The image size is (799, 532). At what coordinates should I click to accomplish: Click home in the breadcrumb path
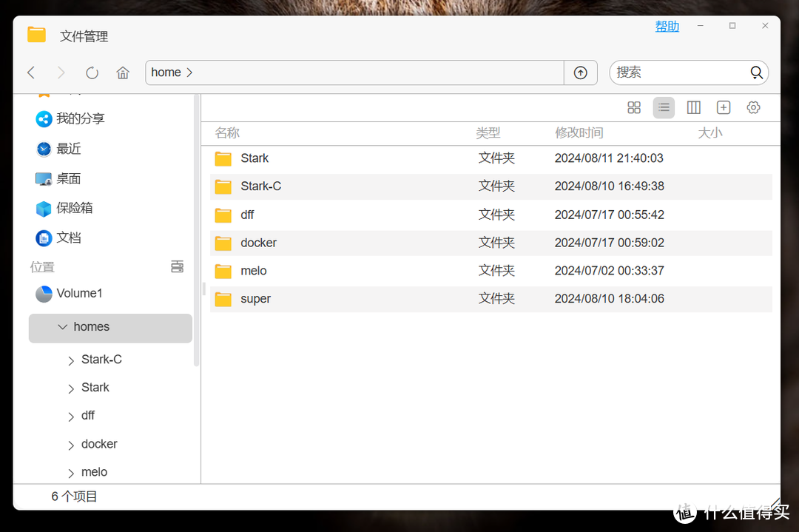click(166, 73)
